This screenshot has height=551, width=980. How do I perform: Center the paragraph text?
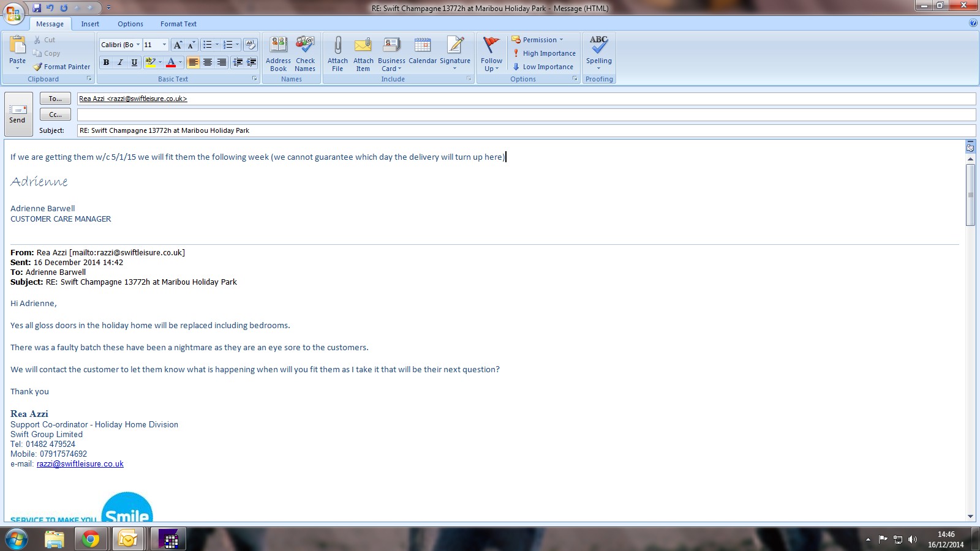pyautogui.click(x=208, y=62)
